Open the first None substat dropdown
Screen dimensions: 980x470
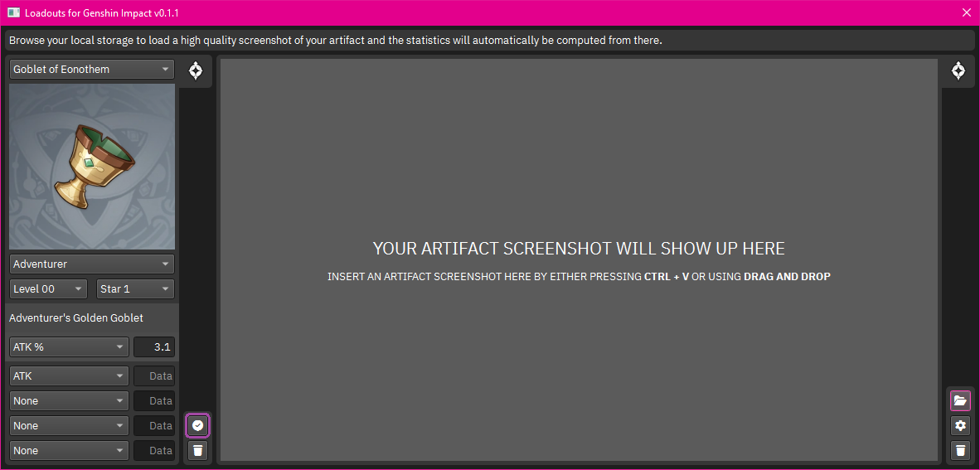coord(70,400)
